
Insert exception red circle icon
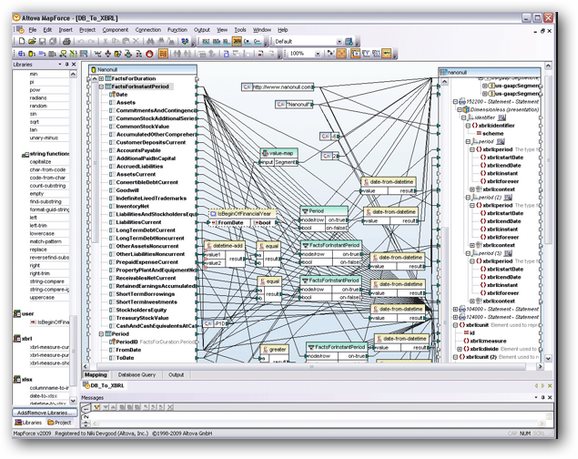(x=149, y=54)
